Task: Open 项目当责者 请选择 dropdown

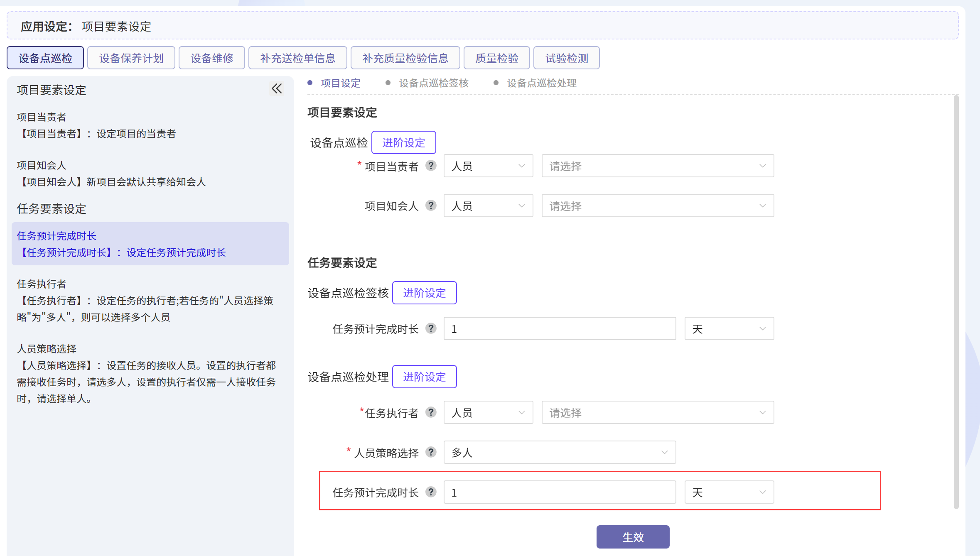Action: coord(658,166)
